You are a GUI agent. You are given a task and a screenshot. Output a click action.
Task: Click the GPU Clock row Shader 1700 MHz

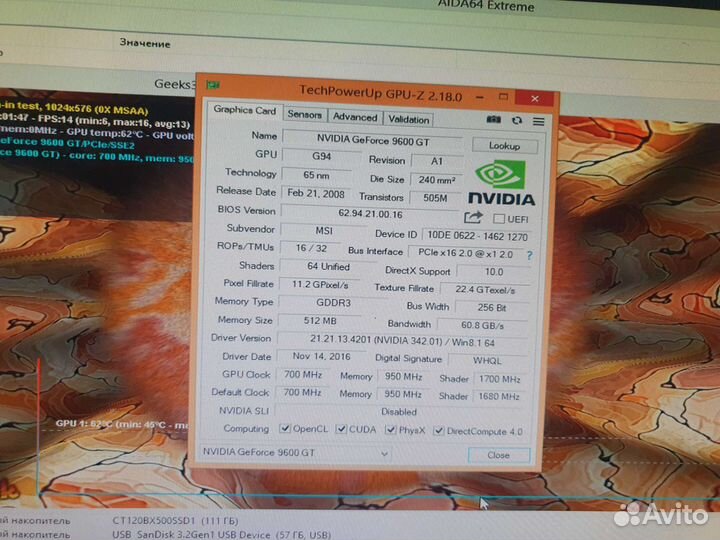tap(499, 379)
